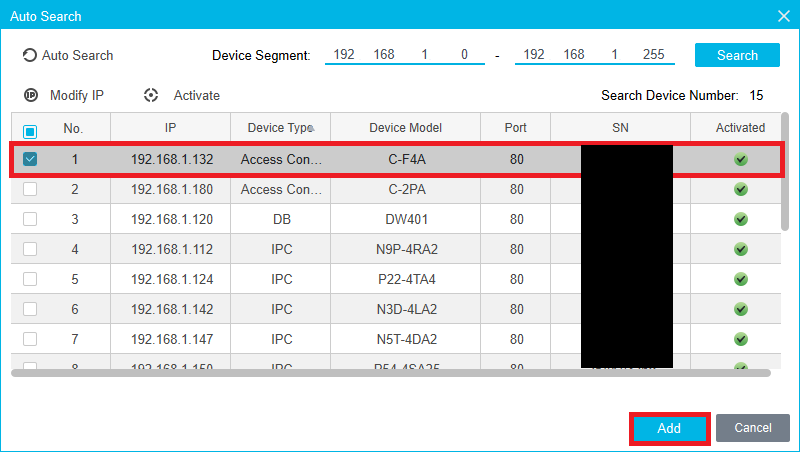Select IP cell 192.168.1.124

pyautogui.click(x=172, y=280)
